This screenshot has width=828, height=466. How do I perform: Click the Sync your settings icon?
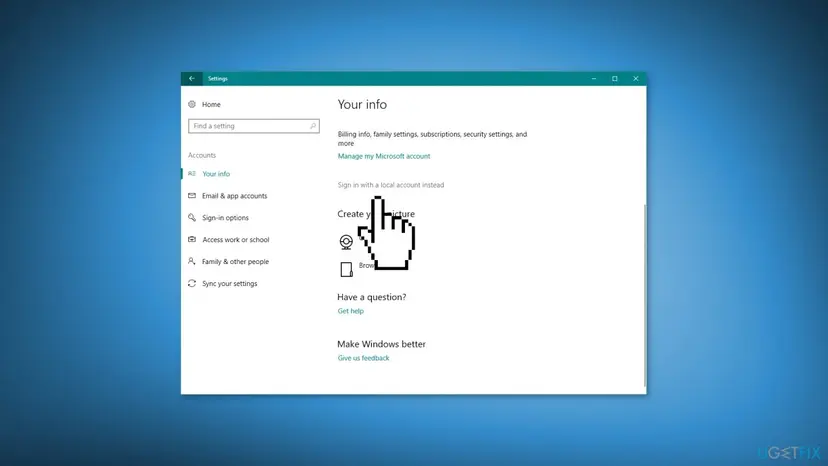[x=192, y=283]
